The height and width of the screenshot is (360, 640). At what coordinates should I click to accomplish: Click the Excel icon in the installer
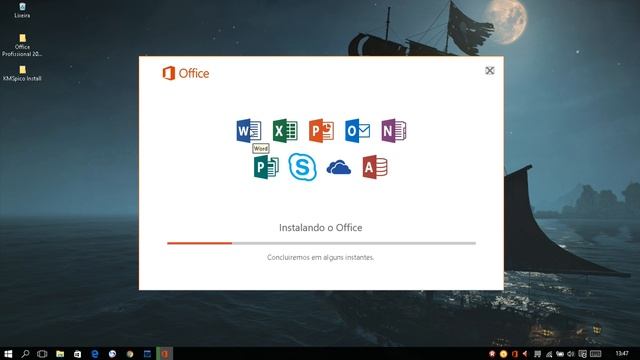pos(285,131)
